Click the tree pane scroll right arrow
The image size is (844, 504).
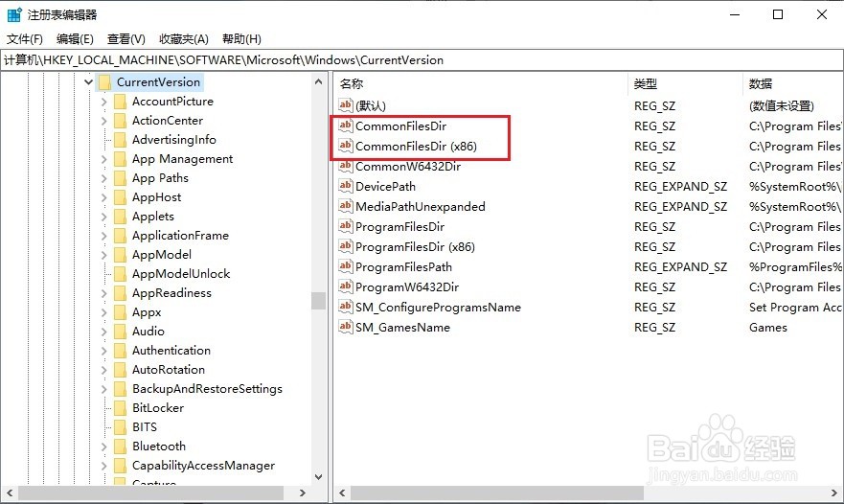click(x=303, y=493)
